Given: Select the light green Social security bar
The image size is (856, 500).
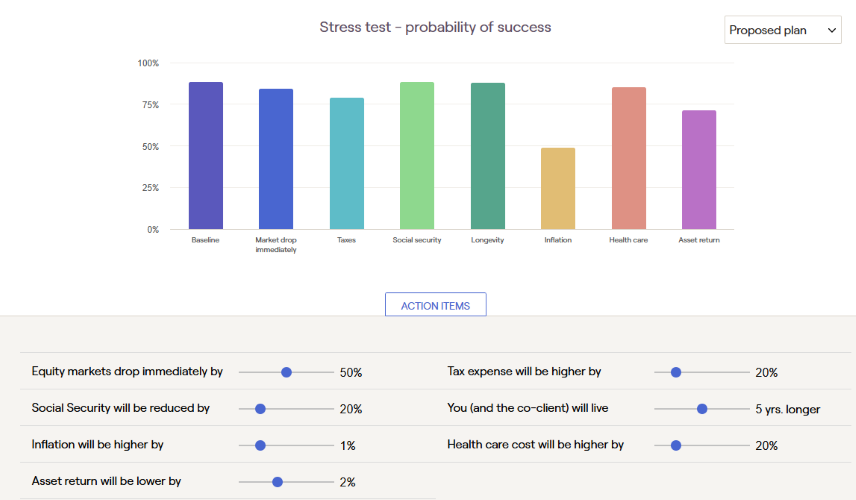Looking at the screenshot, I should pyautogui.click(x=417, y=156).
